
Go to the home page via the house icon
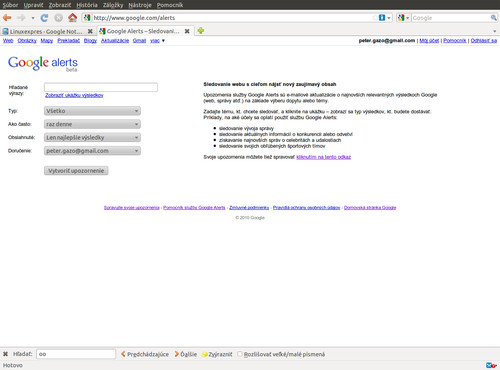click(x=72, y=18)
